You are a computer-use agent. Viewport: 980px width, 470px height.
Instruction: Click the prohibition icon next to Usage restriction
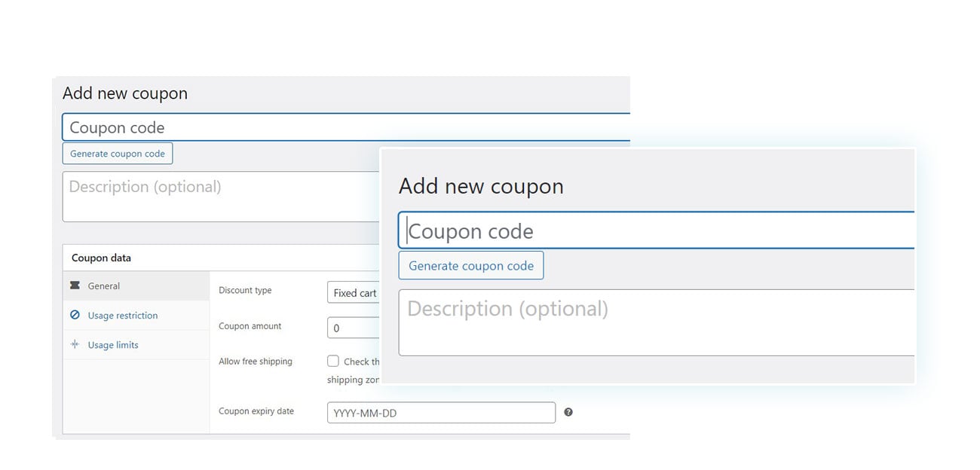pyautogui.click(x=75, y=315)
